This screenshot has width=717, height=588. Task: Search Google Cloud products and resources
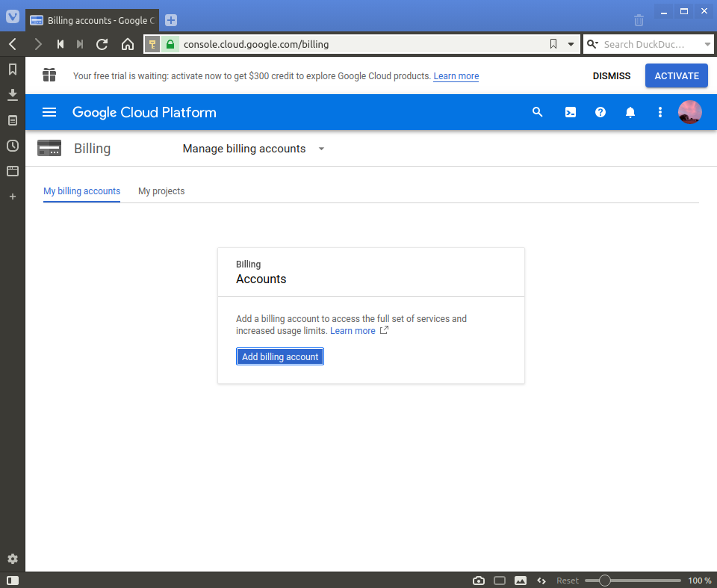[x=537, y=112]
